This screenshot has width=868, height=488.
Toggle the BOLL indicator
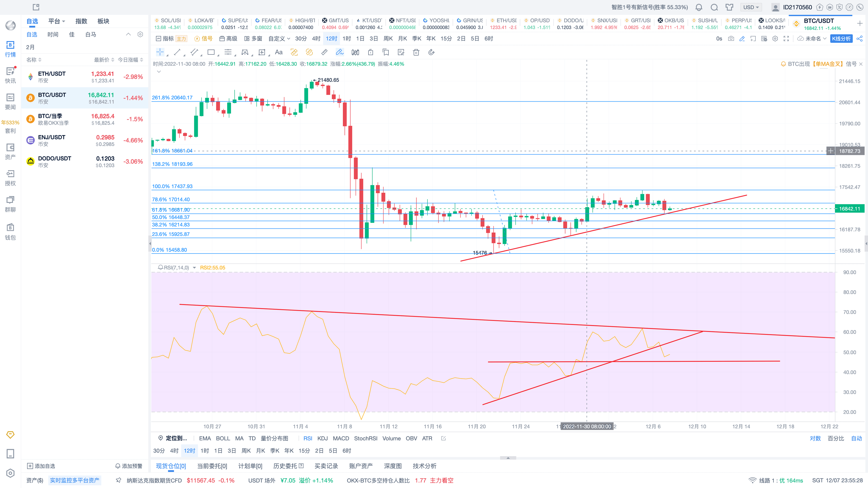pos(223,439)
